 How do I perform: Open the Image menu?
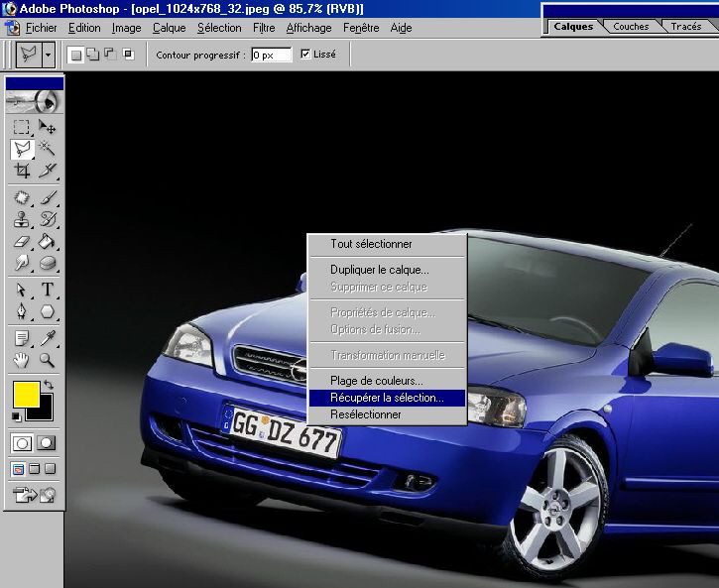(x=127, y=28)
